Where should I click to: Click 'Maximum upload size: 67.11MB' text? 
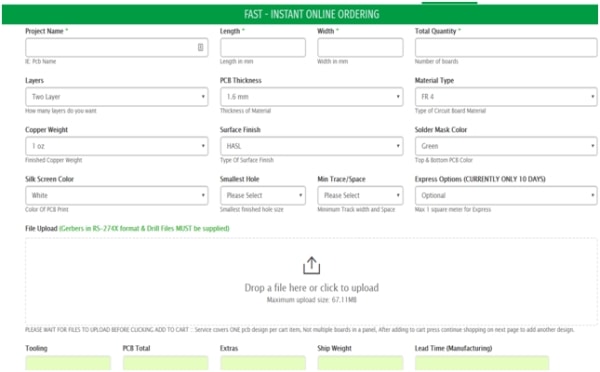(x=311, y=300)
